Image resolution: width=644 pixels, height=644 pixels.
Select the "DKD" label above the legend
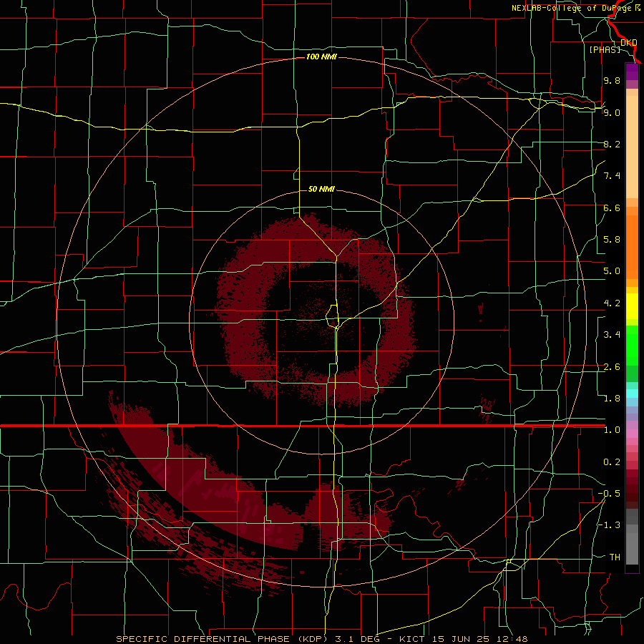(628, 42)
